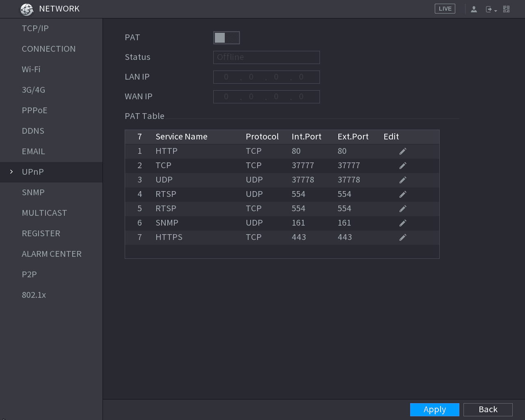Click external port 37778 cell
This screenshot has height=420, width=525.
pos(349,180)
